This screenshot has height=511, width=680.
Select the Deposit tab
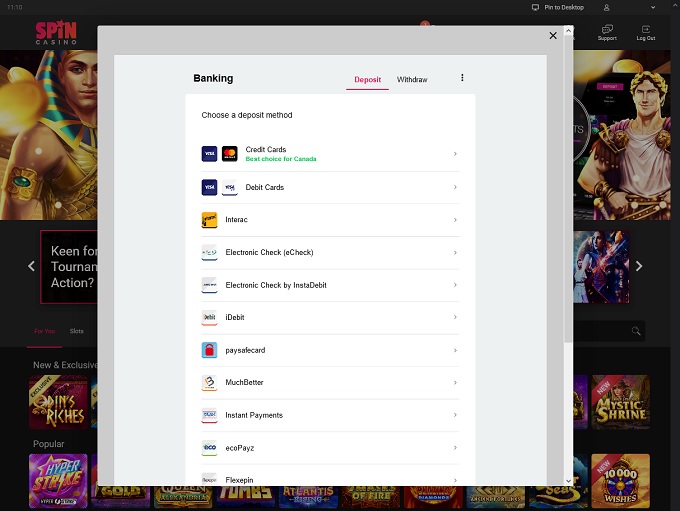[x=367, y=80]
